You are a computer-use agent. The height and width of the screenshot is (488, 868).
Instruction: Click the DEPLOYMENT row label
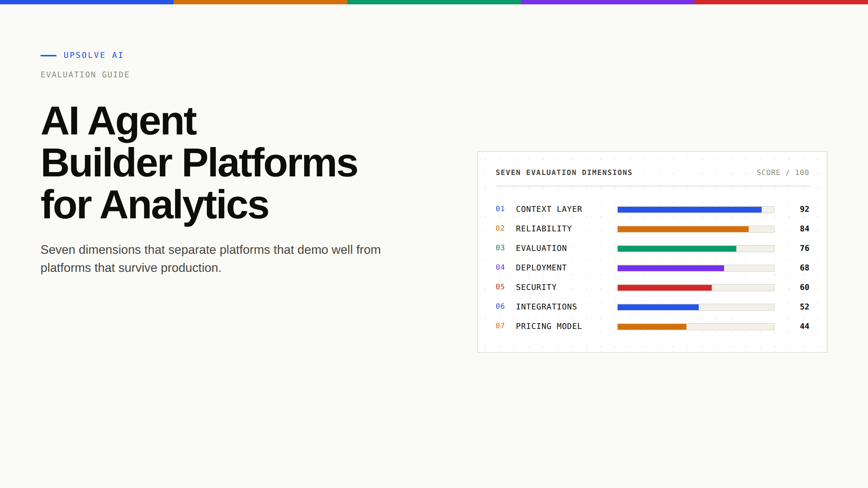[x=541, y=268]
